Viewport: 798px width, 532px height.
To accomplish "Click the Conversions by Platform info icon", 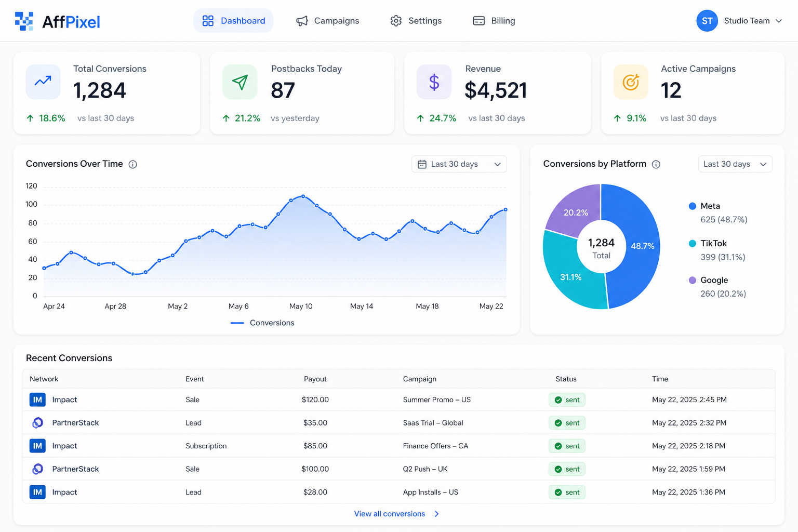I will [656, 164].
